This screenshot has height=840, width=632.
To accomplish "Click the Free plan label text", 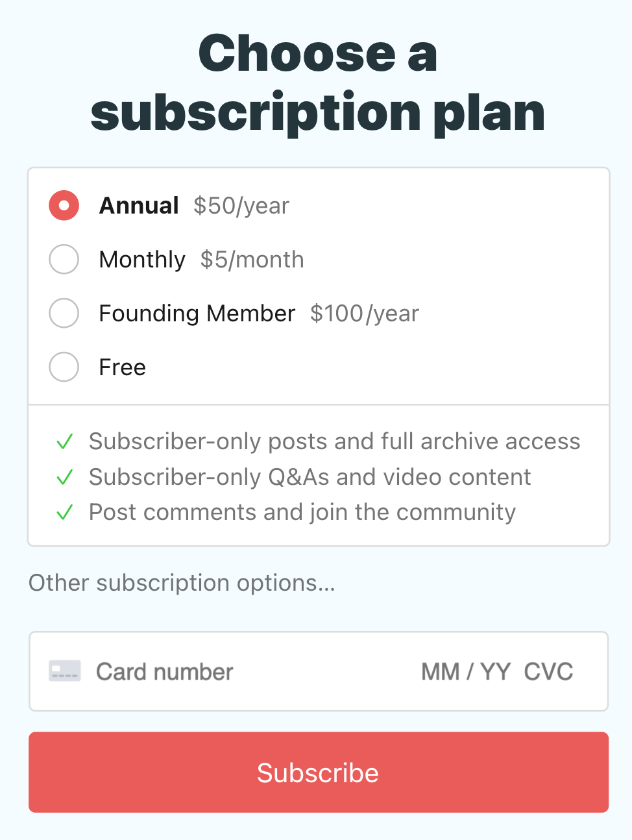I will click(x=123, y=367).
